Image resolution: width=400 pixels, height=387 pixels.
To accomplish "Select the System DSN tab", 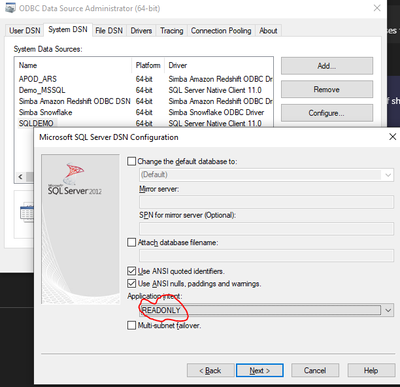I will (x=68, y=30).
